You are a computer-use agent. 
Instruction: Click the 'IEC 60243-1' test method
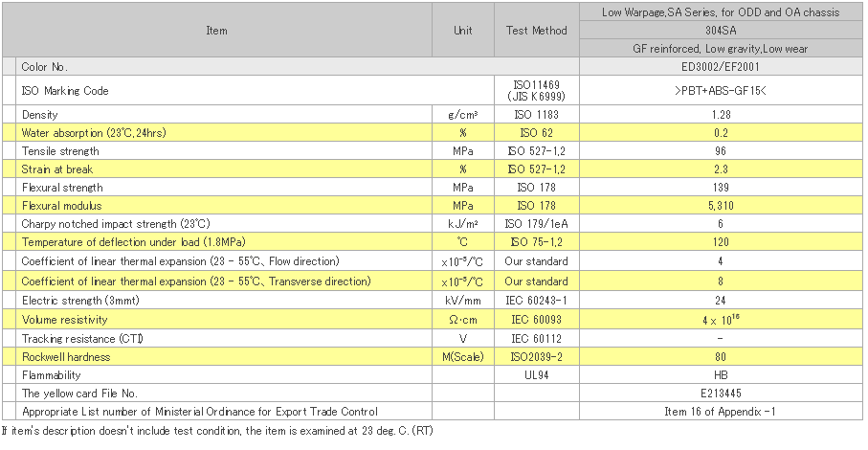pyautogui.click(x=537, y=301)
